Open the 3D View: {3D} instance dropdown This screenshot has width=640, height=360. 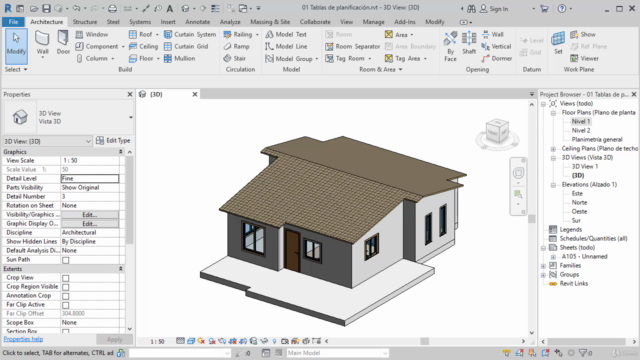click(x=47, y=141)
